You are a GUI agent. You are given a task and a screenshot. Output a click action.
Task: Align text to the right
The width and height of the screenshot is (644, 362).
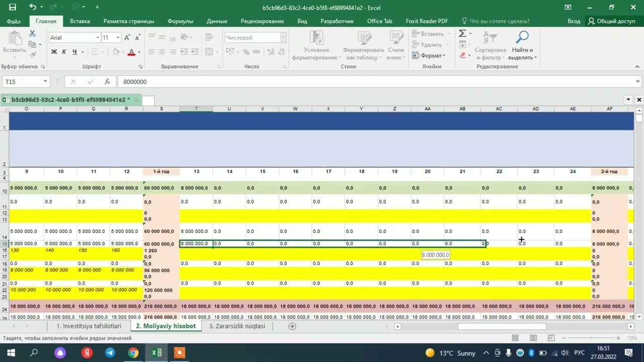click(173, 52)
